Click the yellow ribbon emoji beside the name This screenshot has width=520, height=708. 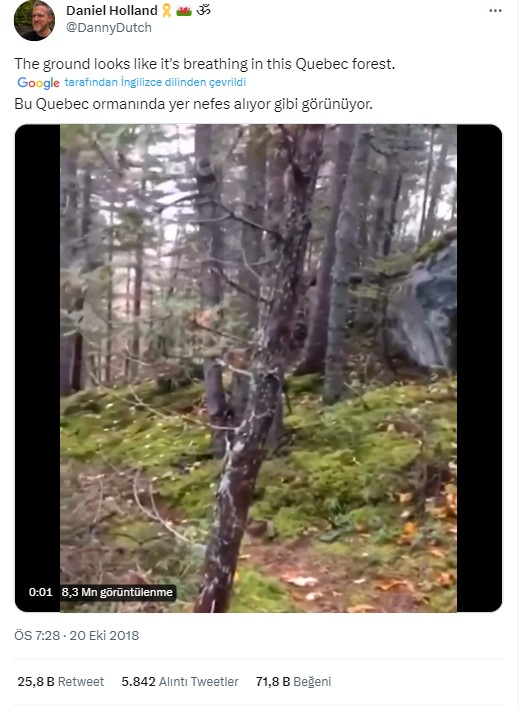click(x=167, y=10)
